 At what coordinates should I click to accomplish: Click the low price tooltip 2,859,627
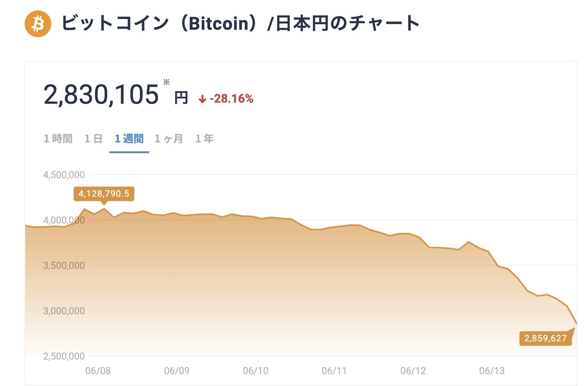[x=546, y=338]
